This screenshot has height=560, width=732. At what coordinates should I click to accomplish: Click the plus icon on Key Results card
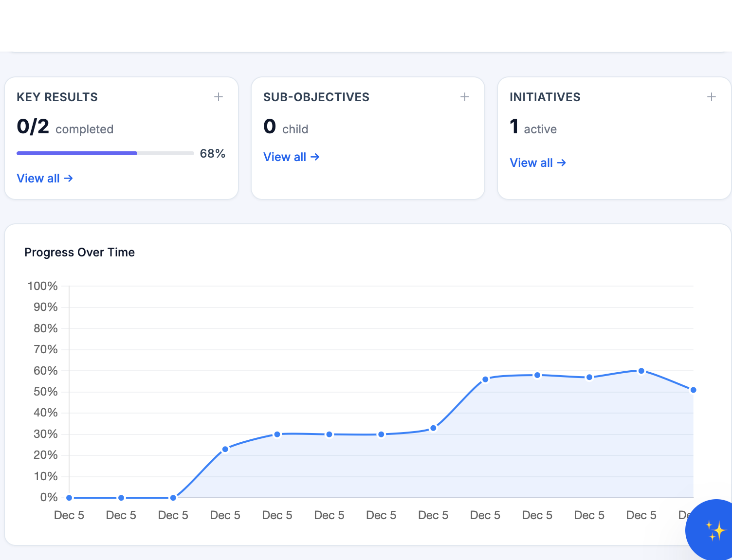219,97
